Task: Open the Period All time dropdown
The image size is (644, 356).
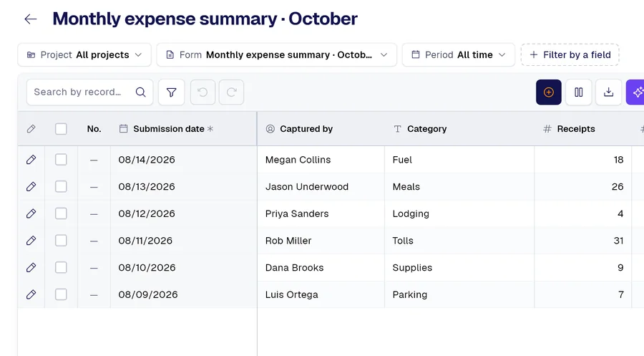Action: click(459, 54)
